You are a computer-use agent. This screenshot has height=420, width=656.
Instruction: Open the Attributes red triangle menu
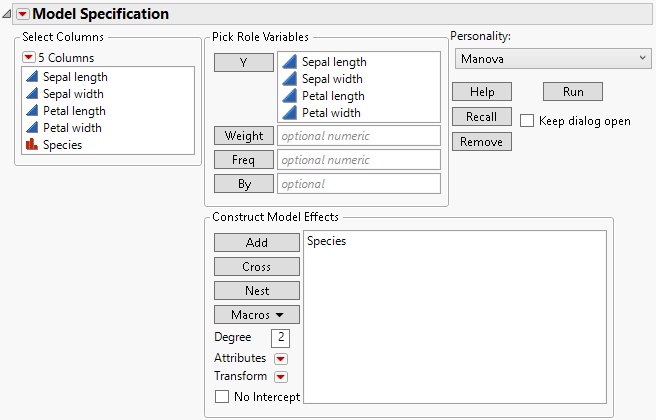(281, 358)
